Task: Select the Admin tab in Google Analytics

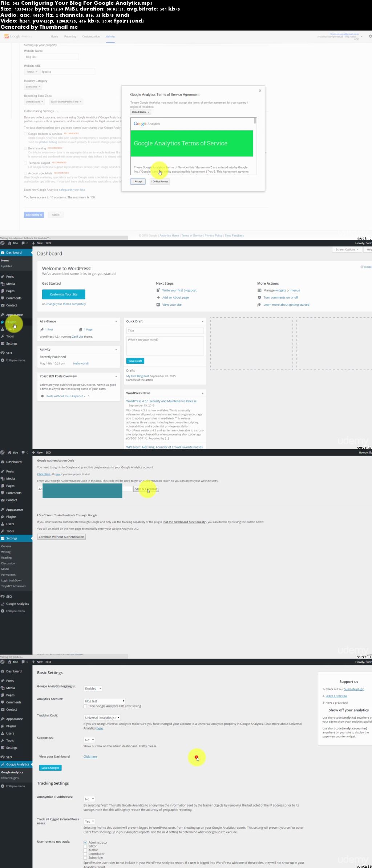Action: click(110, 37)
